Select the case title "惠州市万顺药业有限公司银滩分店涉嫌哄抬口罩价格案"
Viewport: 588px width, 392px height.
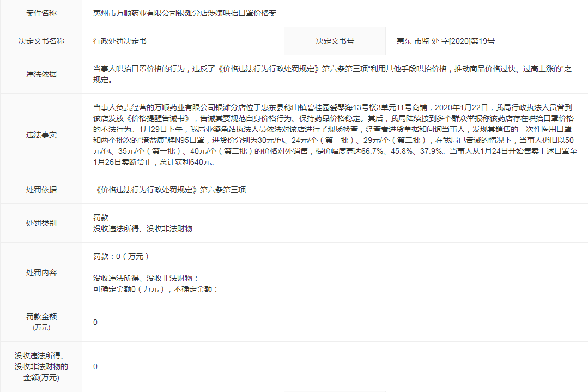[x=185, y=13]
